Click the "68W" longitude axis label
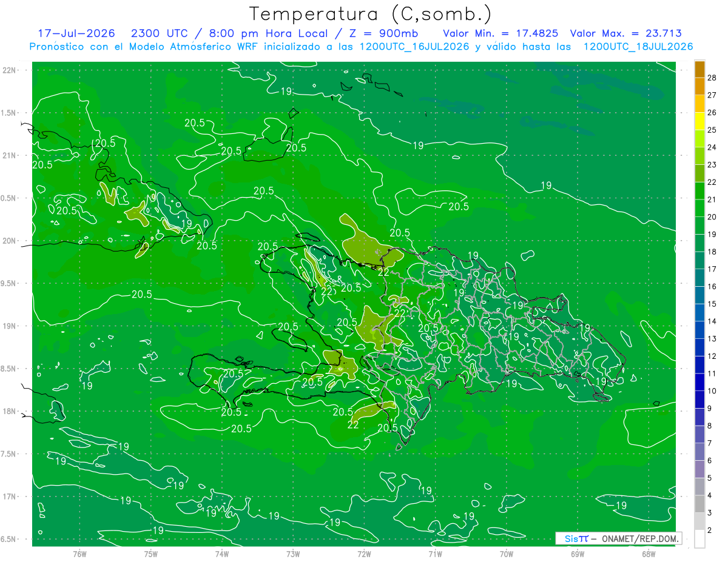 (649, 554)
